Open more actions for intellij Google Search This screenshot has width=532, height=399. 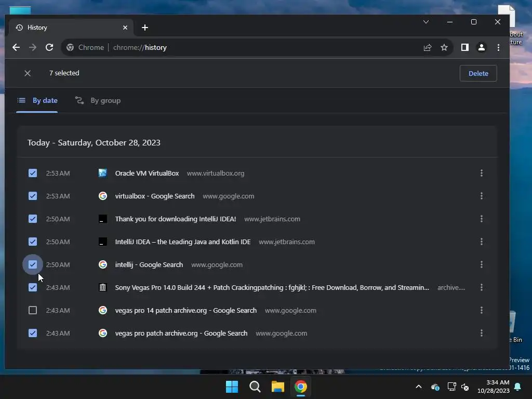tap(482, 264)
